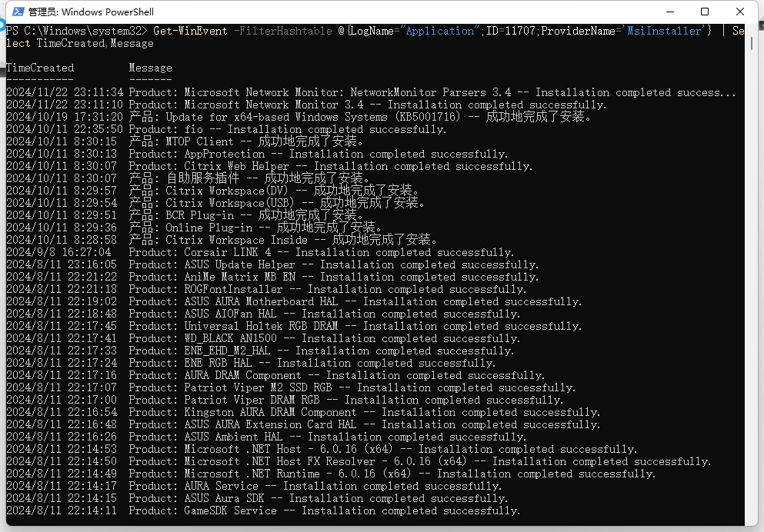Click the empty scrollbar track below the thumb

pyautogui.click(x=756, y=308)
